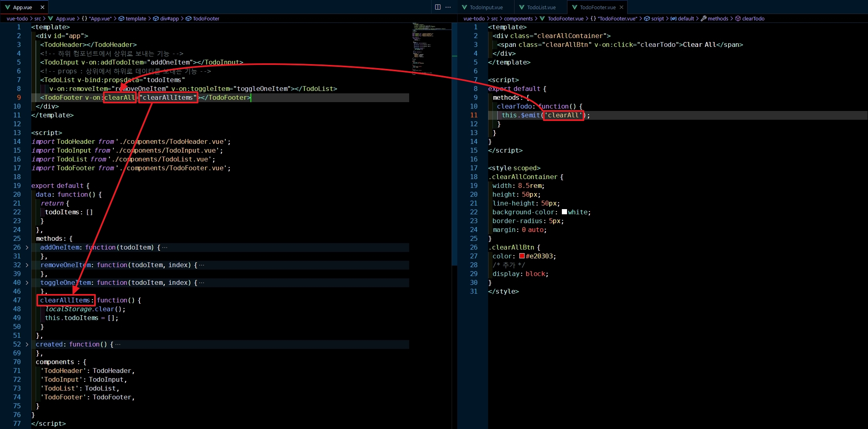This screenshot has height=429, width=868.
Task: Click the localStorage.clear() line
Action: coord(85,309)
